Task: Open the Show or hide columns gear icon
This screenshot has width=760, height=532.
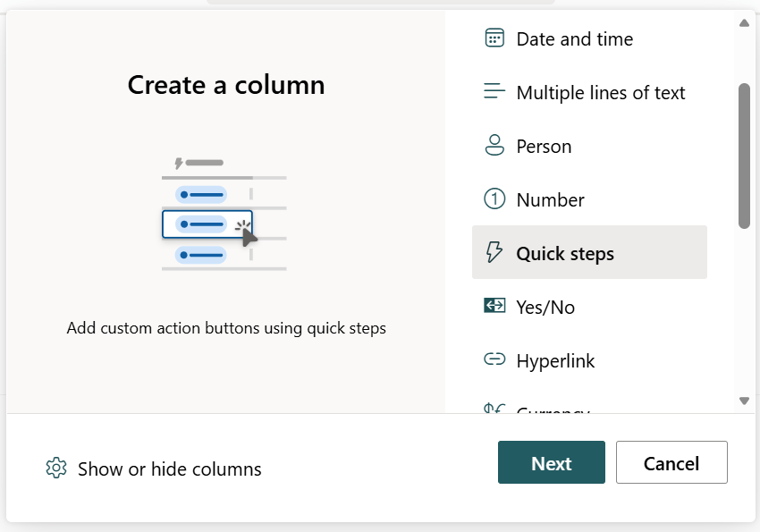Action: (55, 468)
